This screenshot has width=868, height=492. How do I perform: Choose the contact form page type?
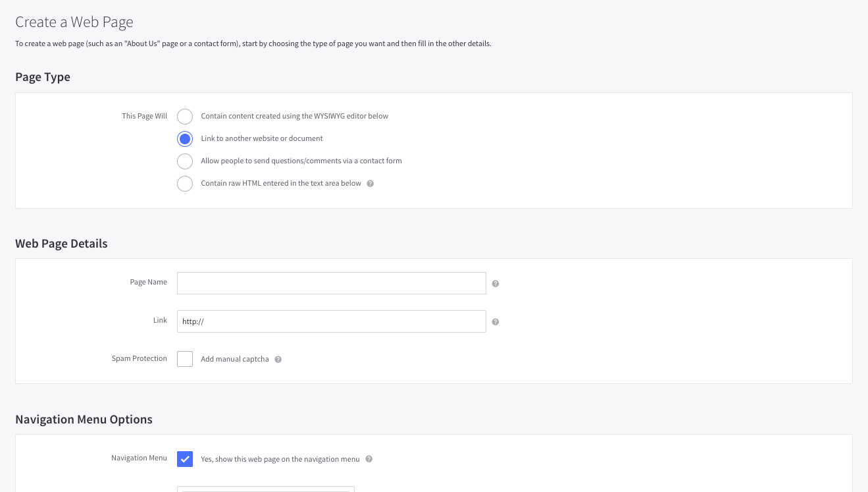coord(185,161)
